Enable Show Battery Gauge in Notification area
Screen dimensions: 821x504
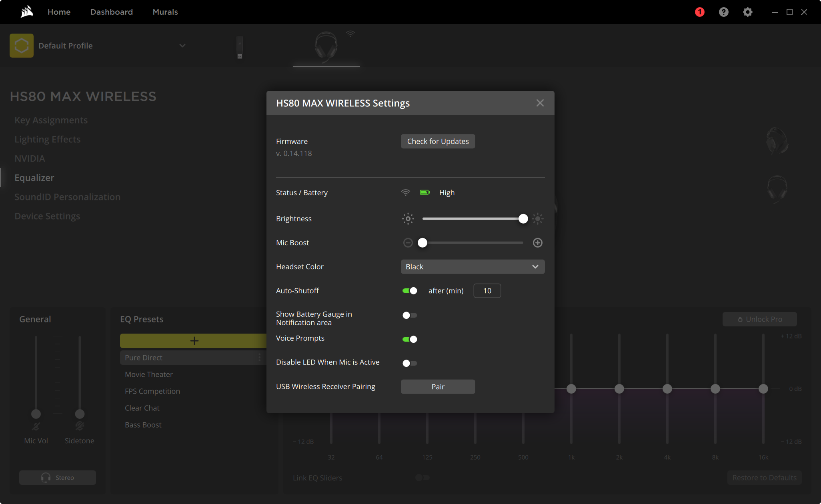410,315
